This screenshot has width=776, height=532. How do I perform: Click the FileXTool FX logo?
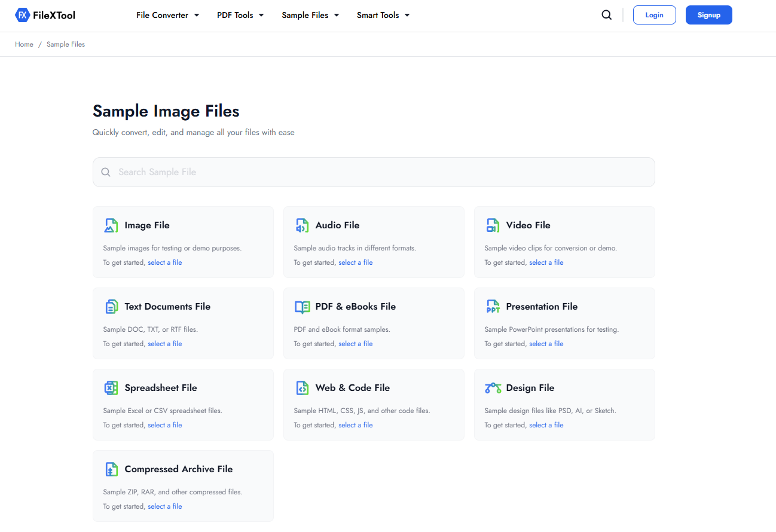(23, 14)
